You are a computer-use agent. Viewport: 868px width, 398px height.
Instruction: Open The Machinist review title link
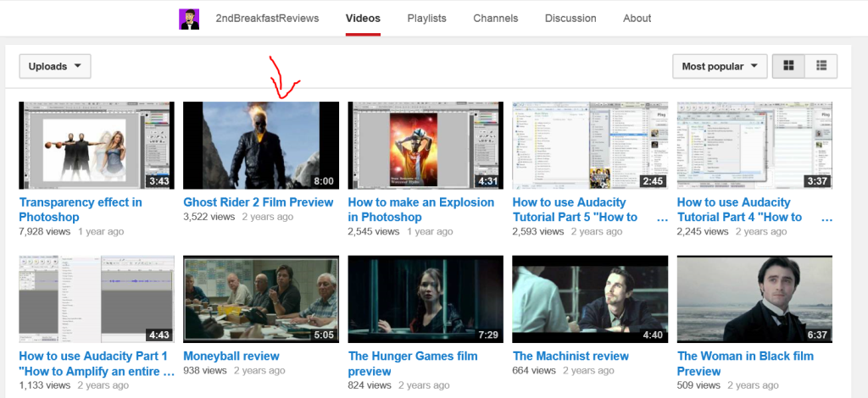pyautogui.click(x=570, y=356)
